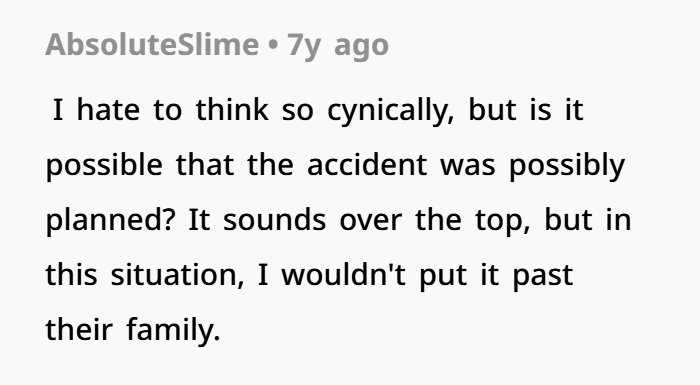This screenshot has height=385, width=700.
Task: Click the bullet separator after the username
Action: click(273, 46)
